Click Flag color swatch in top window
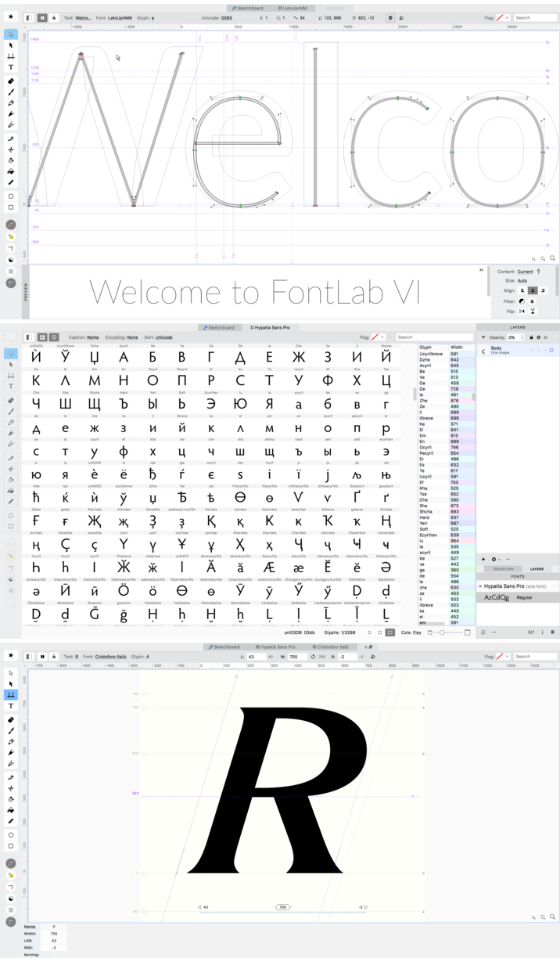This screenshot has height=962, width=560. click(x=499, y=17)
